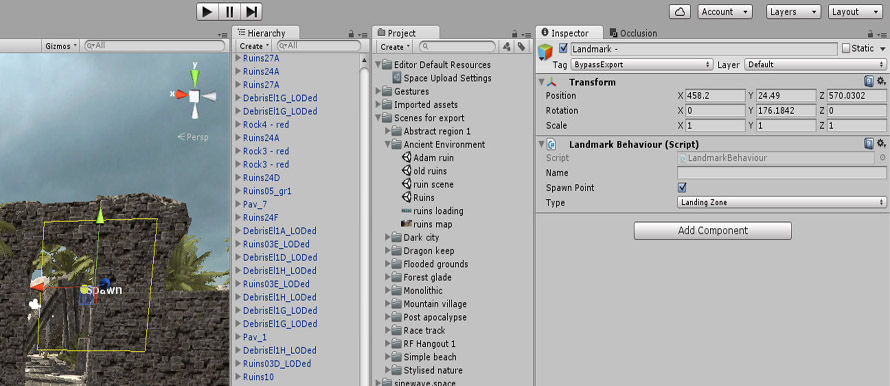Open the Transform component gear menu

[881, 82]
